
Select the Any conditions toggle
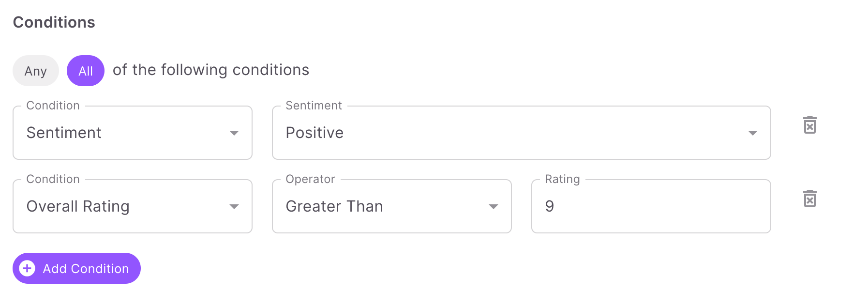click(36, 71)
